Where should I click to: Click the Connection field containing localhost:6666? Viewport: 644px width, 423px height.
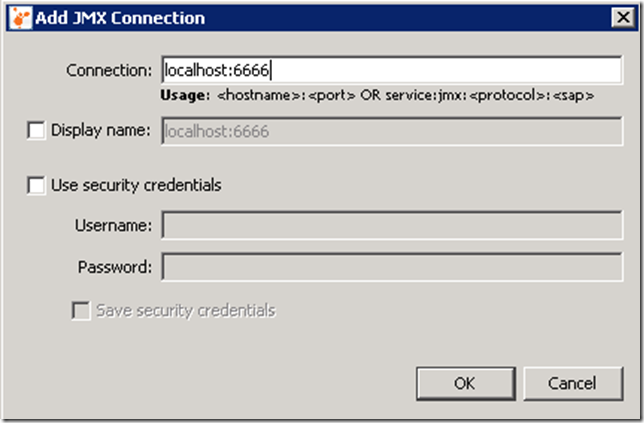click(x=391, y=70)
